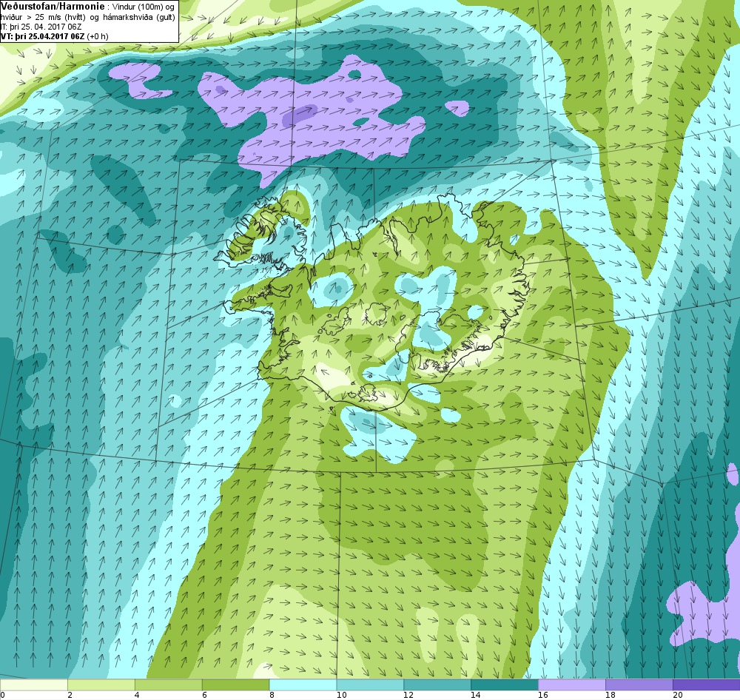Click the legend scale label "16"
Image resolution: width=740 pixels, height=700 pixels.
coord(543,695)
